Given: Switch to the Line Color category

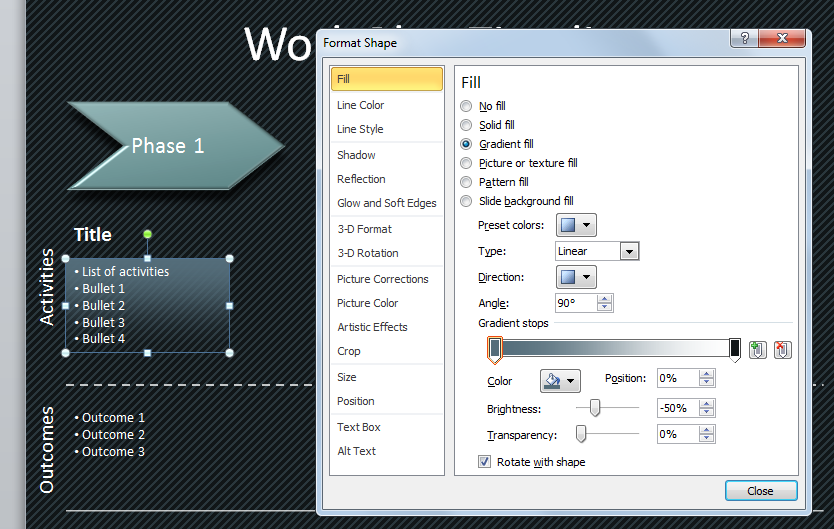Looking at the screenshot, I should 361,105.
